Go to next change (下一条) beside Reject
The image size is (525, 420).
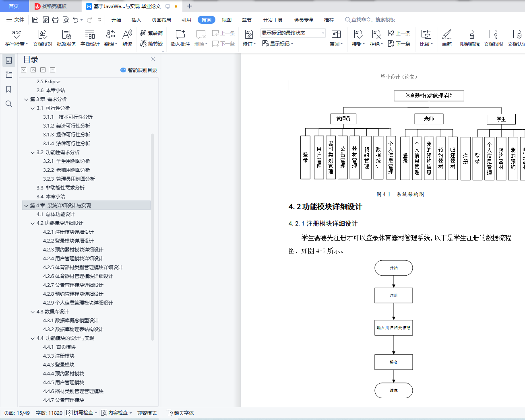[399, 43]
